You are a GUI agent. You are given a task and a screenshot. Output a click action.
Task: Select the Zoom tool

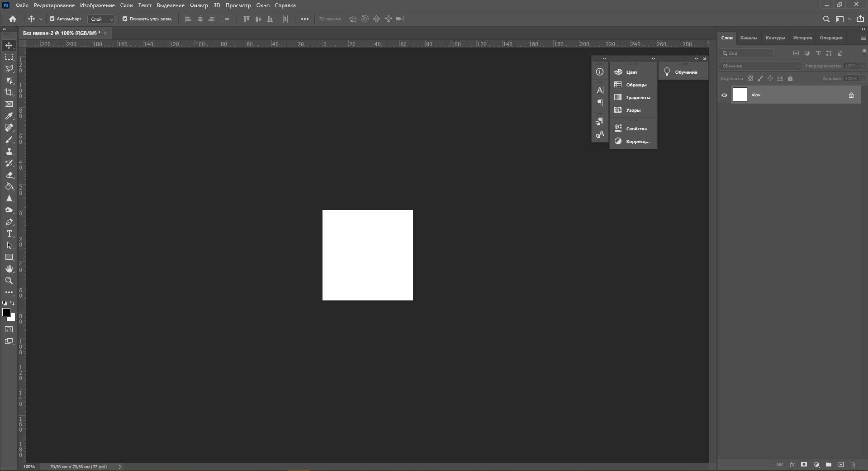[9, 281]
